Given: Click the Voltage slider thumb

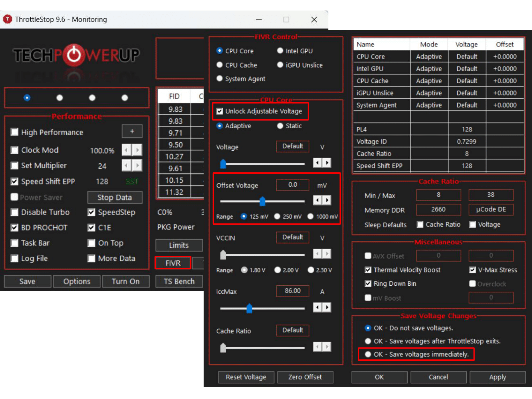Looking at the screenshot, I should pos(223,164).
